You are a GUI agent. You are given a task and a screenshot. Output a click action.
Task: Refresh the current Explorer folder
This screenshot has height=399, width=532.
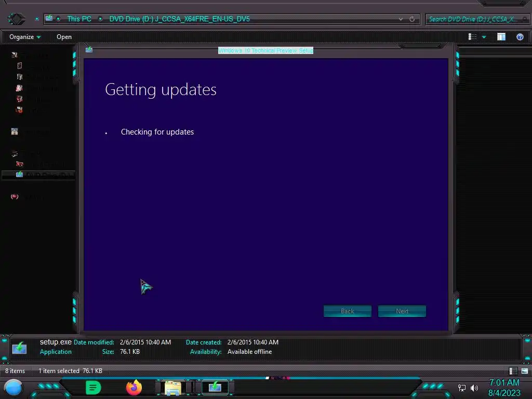tap(412, 19)
